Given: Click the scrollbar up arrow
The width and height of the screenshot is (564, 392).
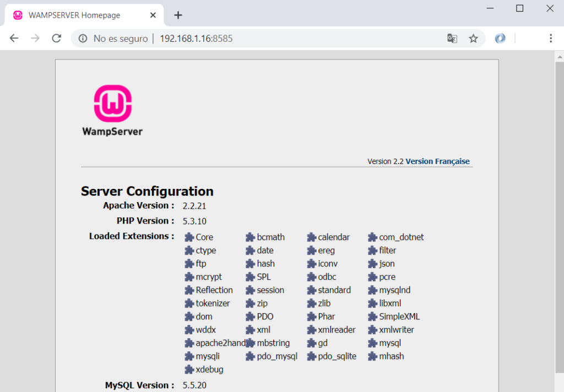Looking at the screenshot, I should 560,56.
